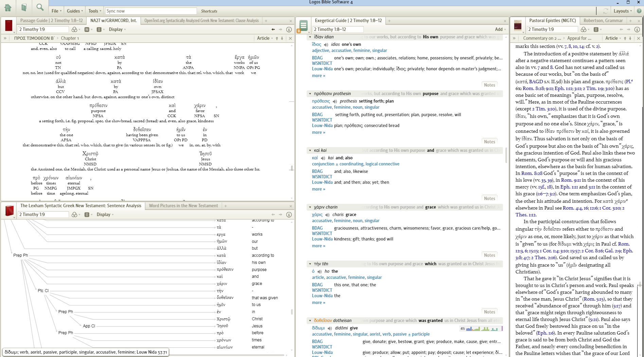Viewport: 644px width, 357px height.
Task: Open information icon in Lexham panel
Action: (289, 215)
